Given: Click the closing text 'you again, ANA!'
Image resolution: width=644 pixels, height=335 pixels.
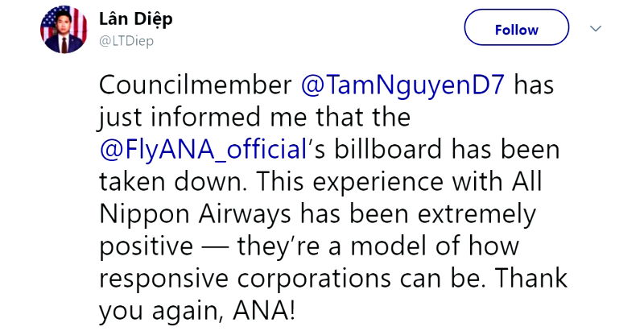Looking at the screenshot, I should point(197,312).
